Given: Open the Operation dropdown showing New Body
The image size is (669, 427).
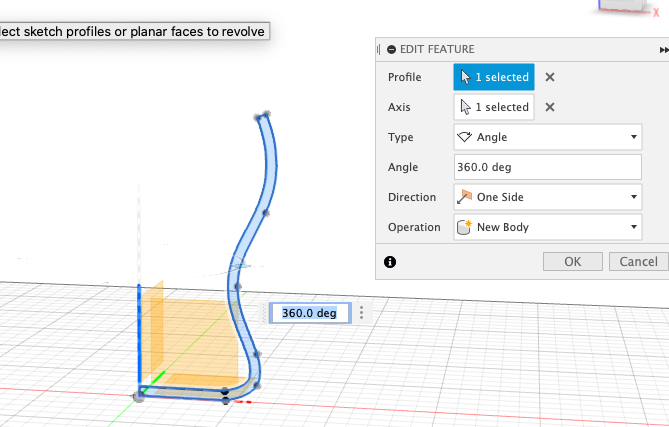Looking at the screenshot, I should tap(548, 227).
